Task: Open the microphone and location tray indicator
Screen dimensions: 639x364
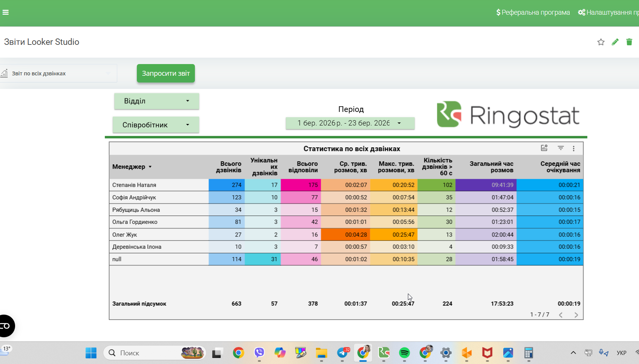Action: 604,353
